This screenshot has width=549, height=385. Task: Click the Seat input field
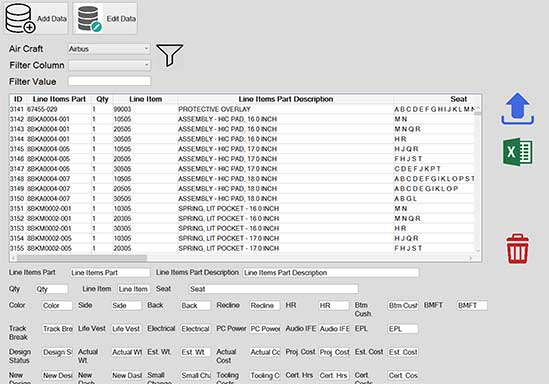click(x=273, y=289)
